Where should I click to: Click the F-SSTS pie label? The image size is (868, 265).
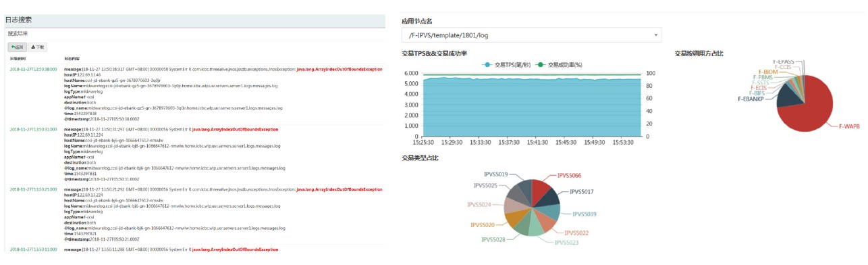(x=760, y=82)
